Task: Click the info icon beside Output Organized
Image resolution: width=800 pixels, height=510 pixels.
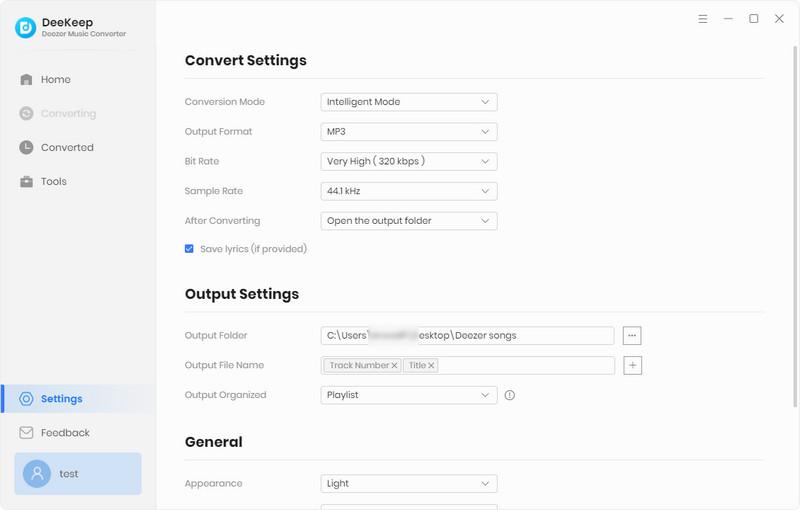Action: point(509,395)
